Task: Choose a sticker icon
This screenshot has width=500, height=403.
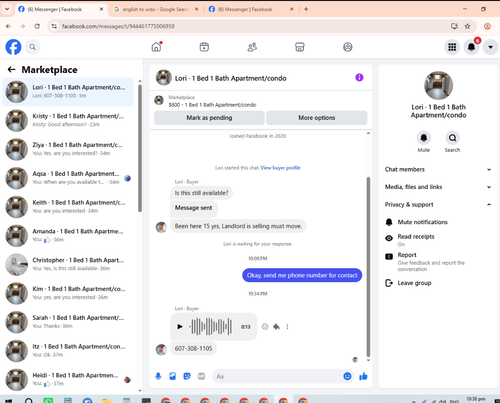Action: 187,376
